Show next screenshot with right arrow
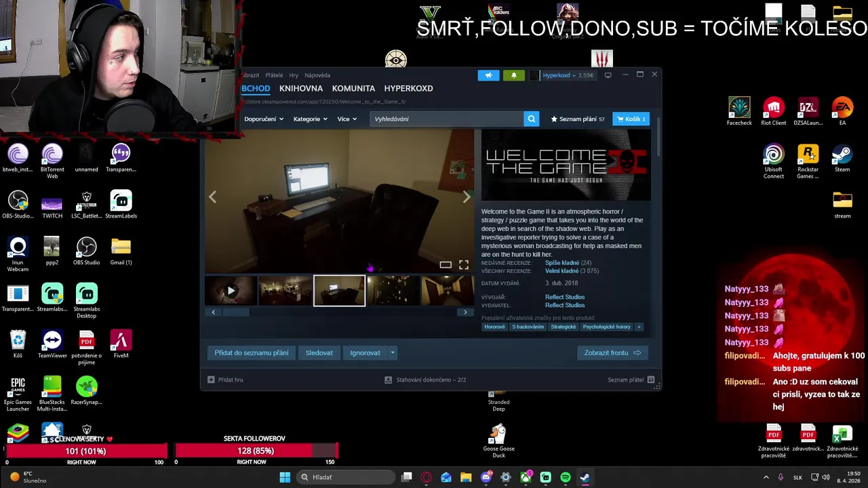The image size is (868, 488). click(467, 197)
